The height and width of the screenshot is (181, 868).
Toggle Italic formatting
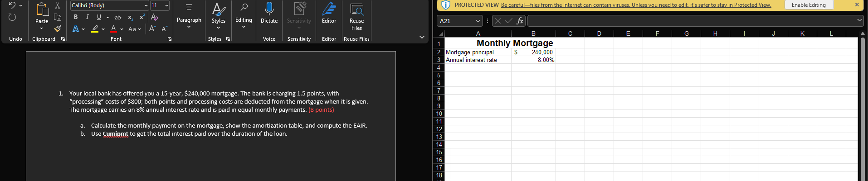87,17
